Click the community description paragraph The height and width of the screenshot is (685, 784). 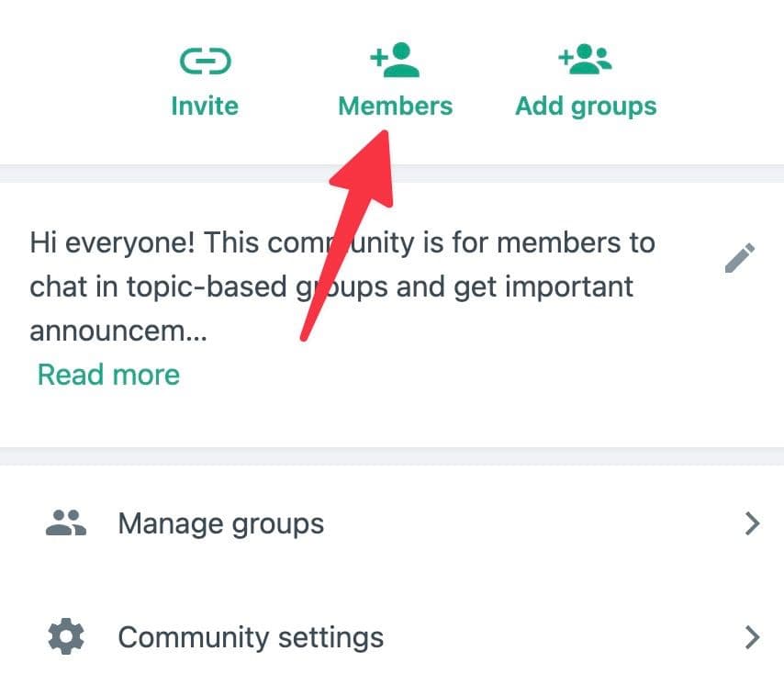click(x=340, y=286)
